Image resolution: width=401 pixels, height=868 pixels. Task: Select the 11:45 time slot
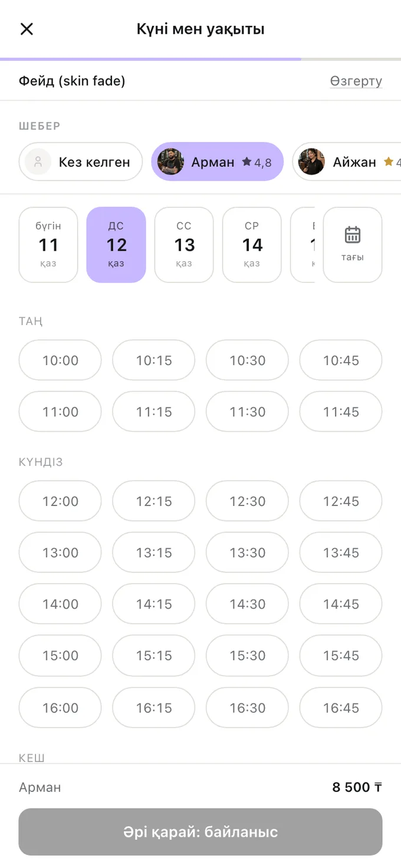pos(341,412)
